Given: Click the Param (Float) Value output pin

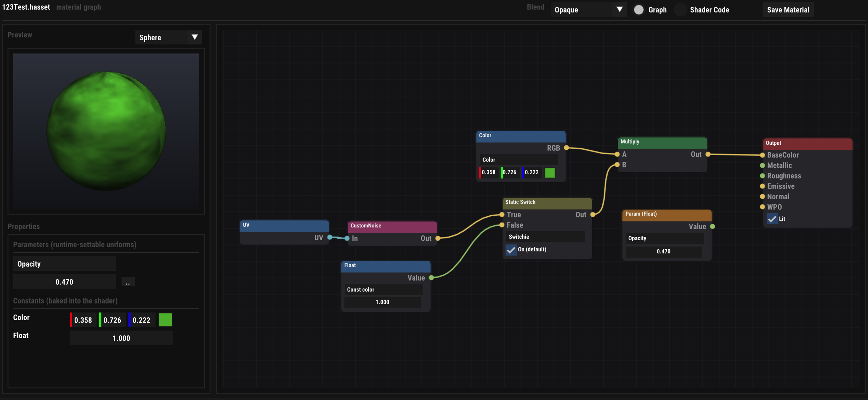Looking at the screenshot, I should pos(712,226).
